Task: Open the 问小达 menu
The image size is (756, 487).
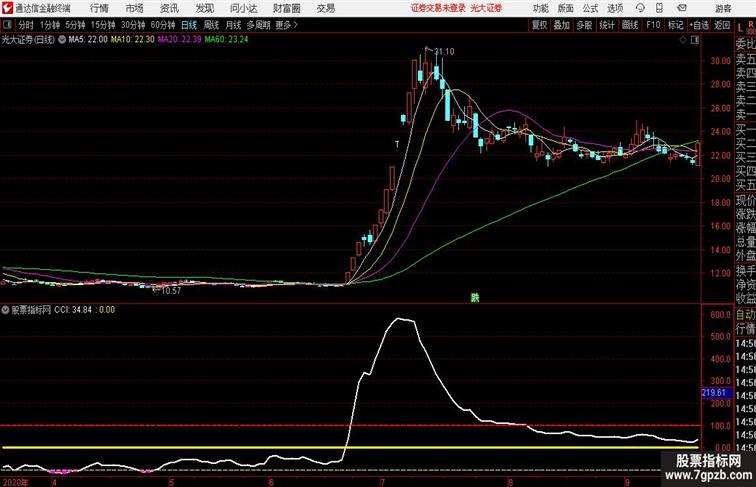Action: click(x=243, y=8)
